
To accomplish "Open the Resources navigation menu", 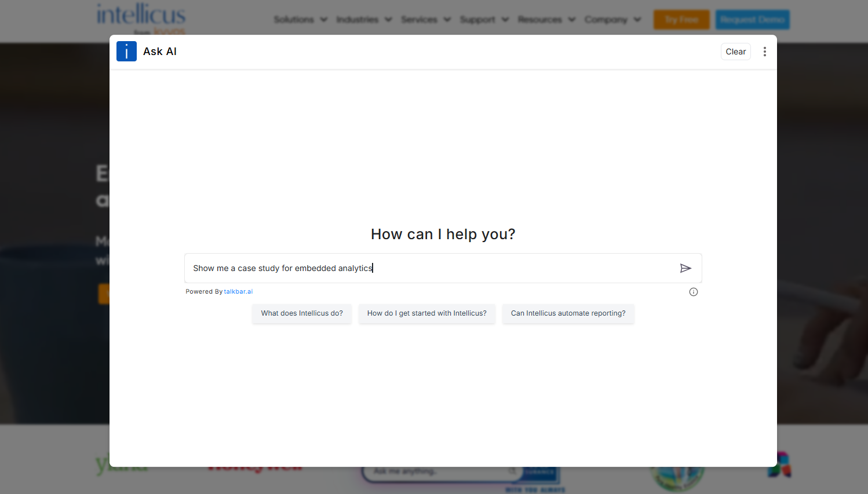I will (x=546, y=20).
